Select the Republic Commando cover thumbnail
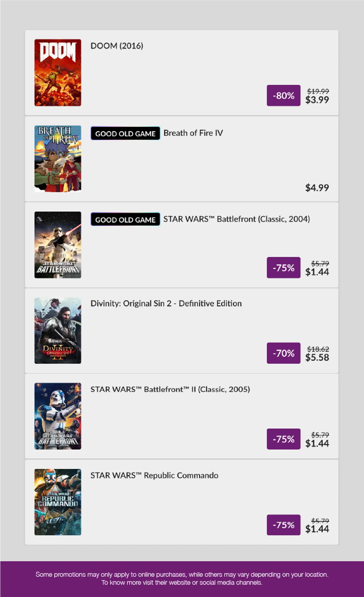Viewport: 364px width, 597px height. 58,502
